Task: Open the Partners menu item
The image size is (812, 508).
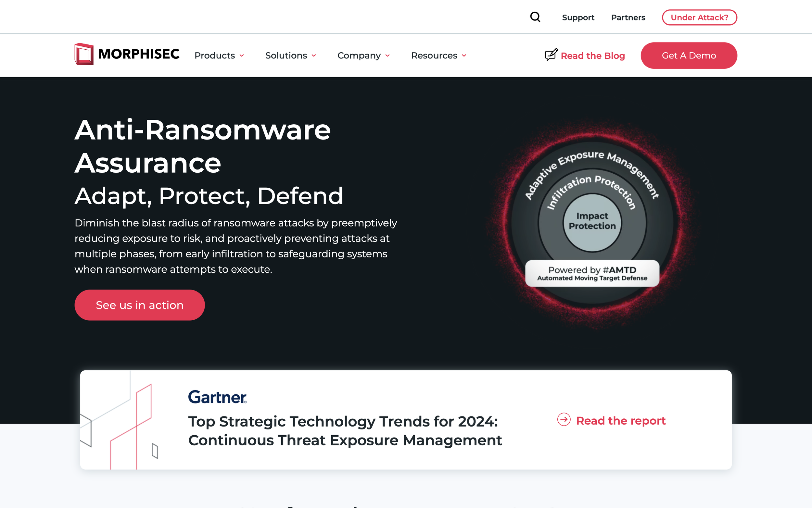Action: coord(628,18)
